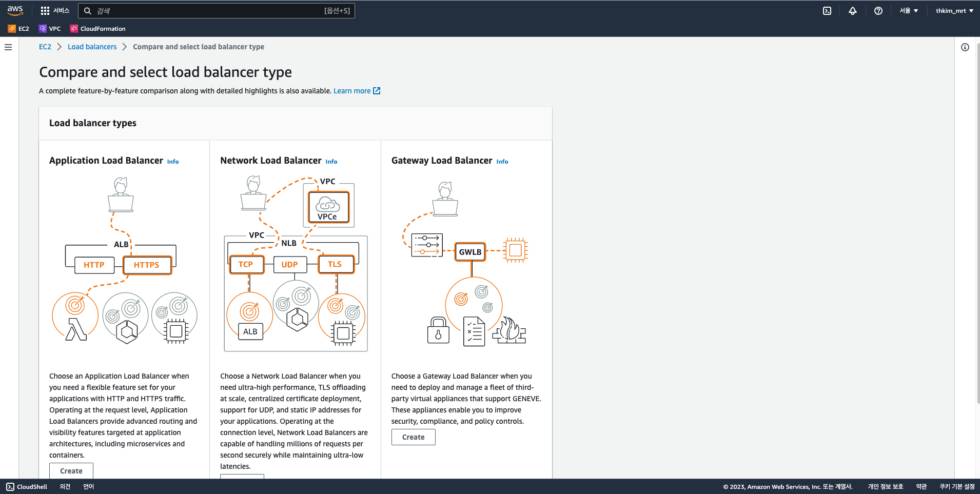Open 개인 정보 보호 footer link
Image resolution: width=980 pixels, height=494 pixels.
coord(886,487)
